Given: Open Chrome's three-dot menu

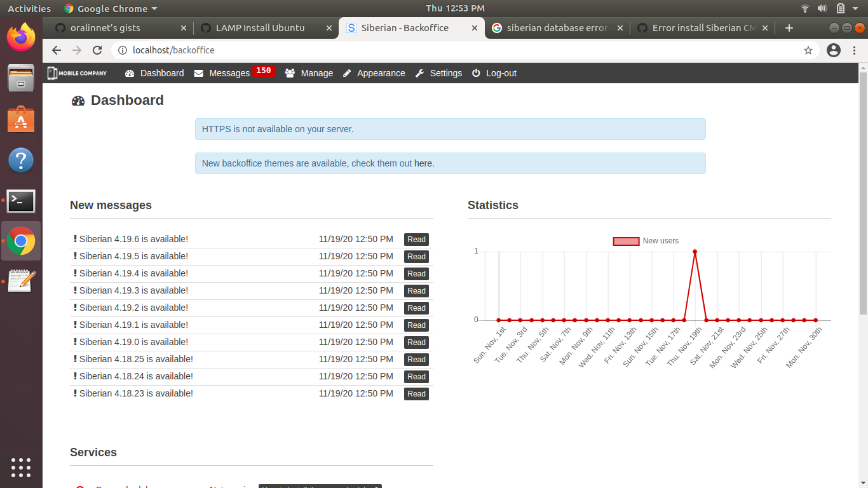Looking at the screenshot, I should click(855, 50).
